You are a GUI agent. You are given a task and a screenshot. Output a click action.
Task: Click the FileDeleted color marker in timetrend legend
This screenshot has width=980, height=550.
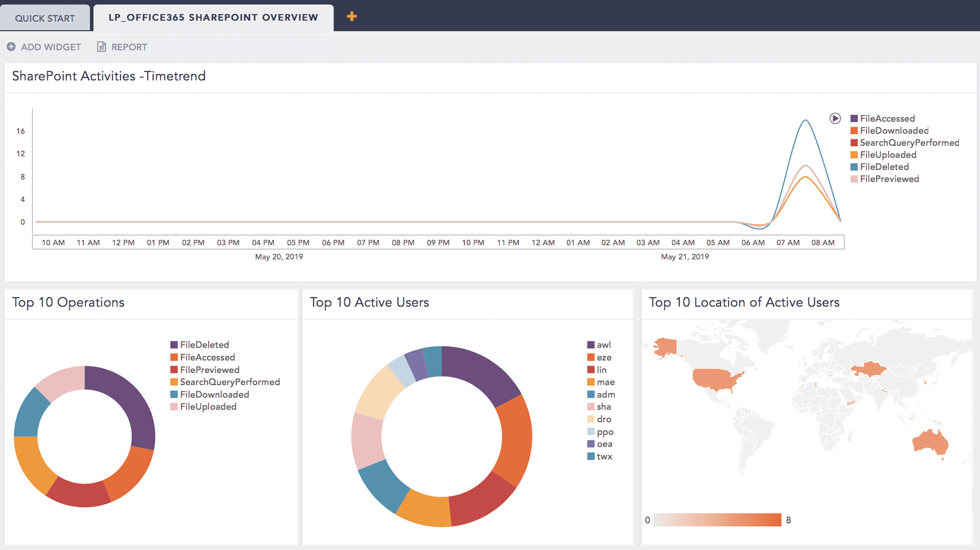(854, 166)
